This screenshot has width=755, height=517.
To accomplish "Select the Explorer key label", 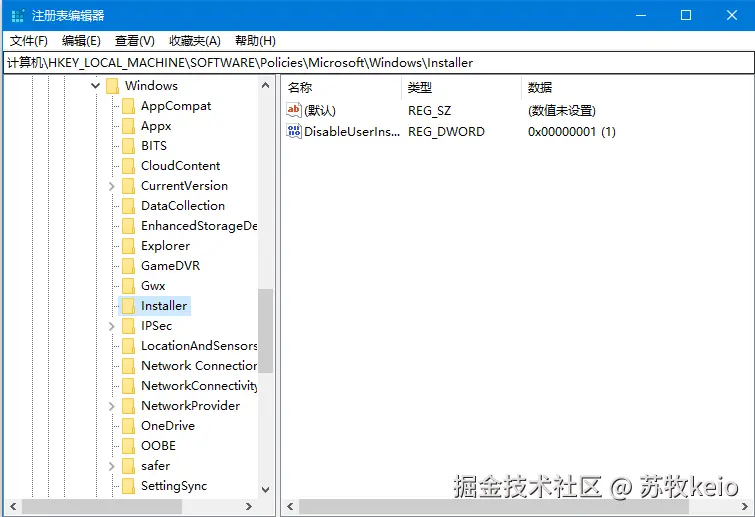I will click(165, 246).
